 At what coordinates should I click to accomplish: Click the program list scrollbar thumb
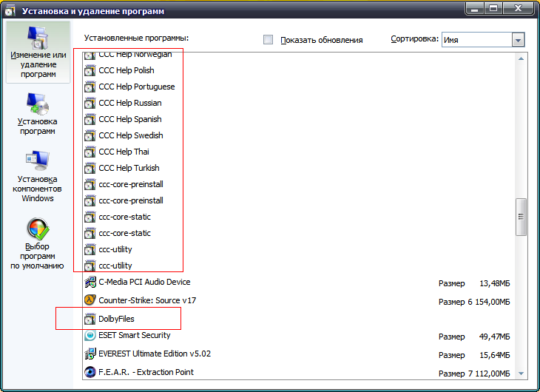coord(521,217)
